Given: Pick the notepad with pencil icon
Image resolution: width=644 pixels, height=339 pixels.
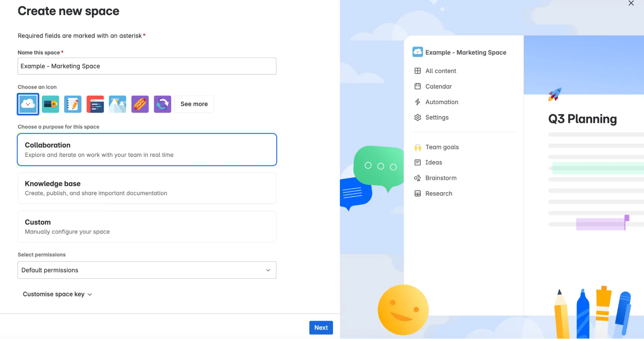Looking at the screenshot, I should point(73,104).
